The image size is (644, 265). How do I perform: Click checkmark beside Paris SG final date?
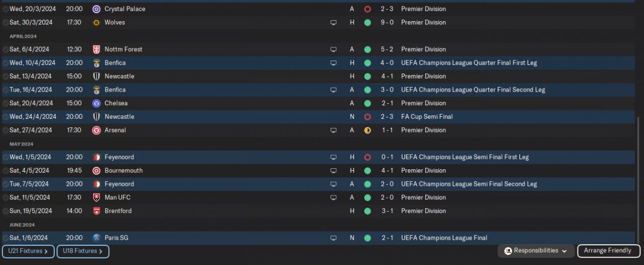point(5,238)
